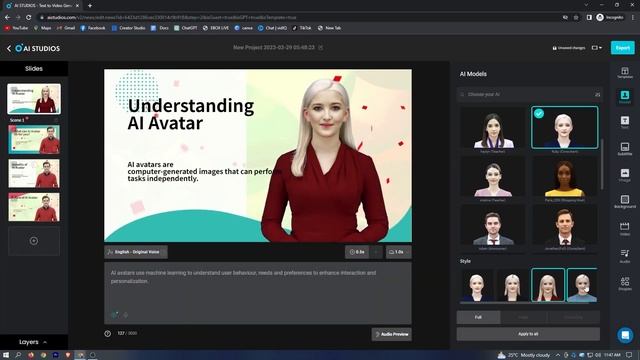Viewport: 640px width, 360px height.
Task: Click the Audio Preview button
Action: point(391,334)
